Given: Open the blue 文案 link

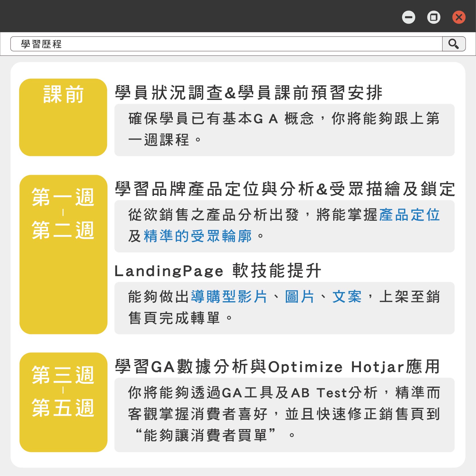Looking at the screenshot, I should tap(347, 296).
